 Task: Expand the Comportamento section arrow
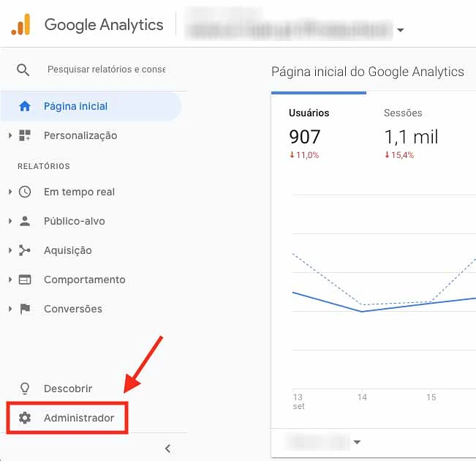coord(10,280)
